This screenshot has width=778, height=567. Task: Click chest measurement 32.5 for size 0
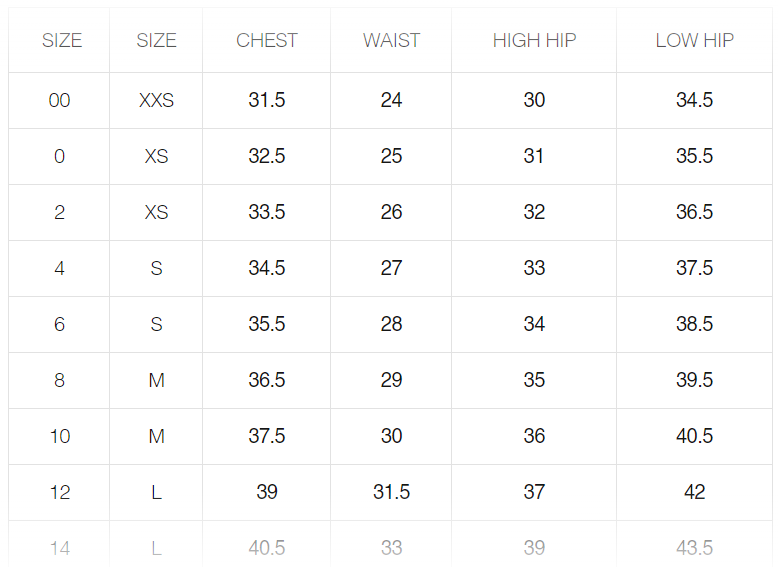tap(267, 157)
